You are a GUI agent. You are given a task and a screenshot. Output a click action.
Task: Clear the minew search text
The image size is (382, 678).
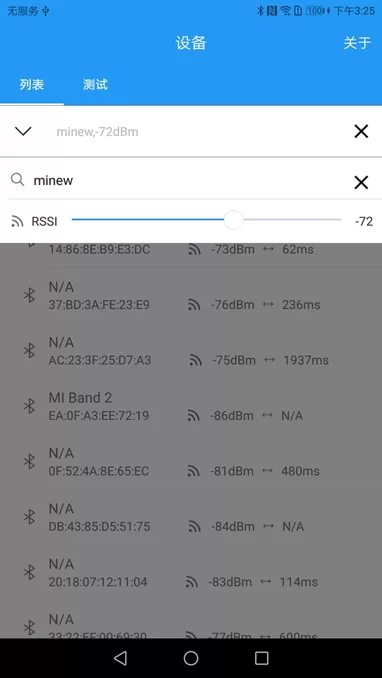coord(361,182)
